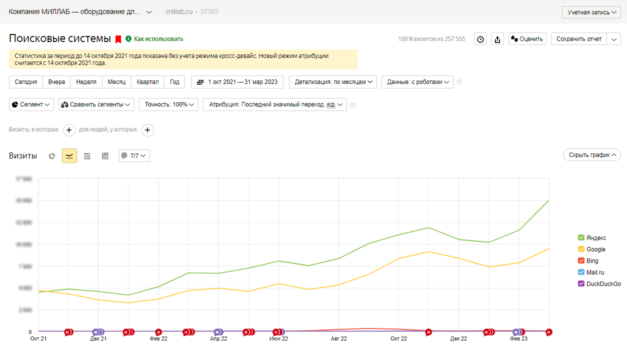
Task: Switch to pie chart view
Action: (52, 156)
